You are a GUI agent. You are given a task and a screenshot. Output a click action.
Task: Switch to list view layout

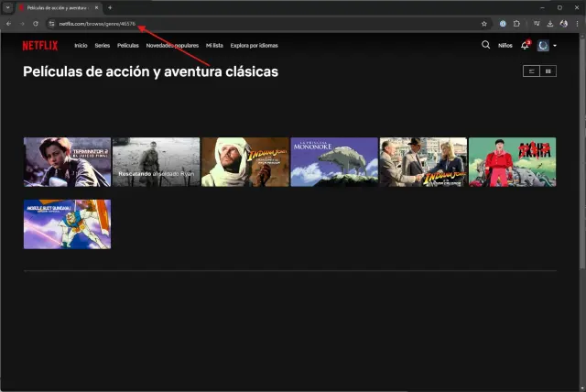(x=531, y=71)
